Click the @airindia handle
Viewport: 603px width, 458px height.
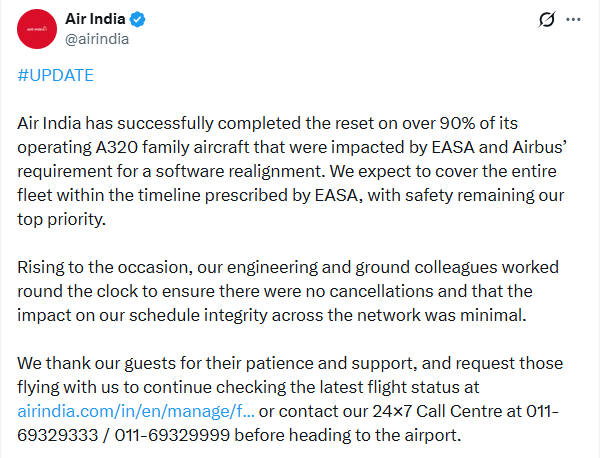point(97,40)
